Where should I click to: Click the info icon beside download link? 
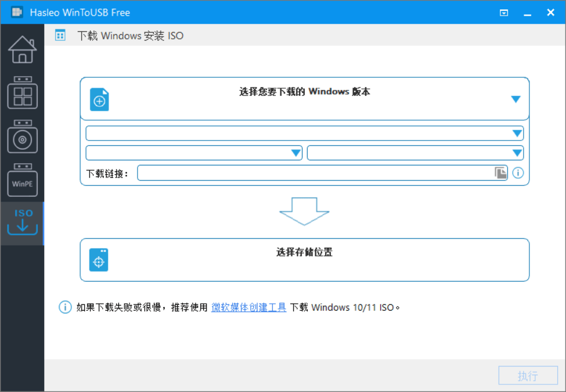(x=518, y=173)
